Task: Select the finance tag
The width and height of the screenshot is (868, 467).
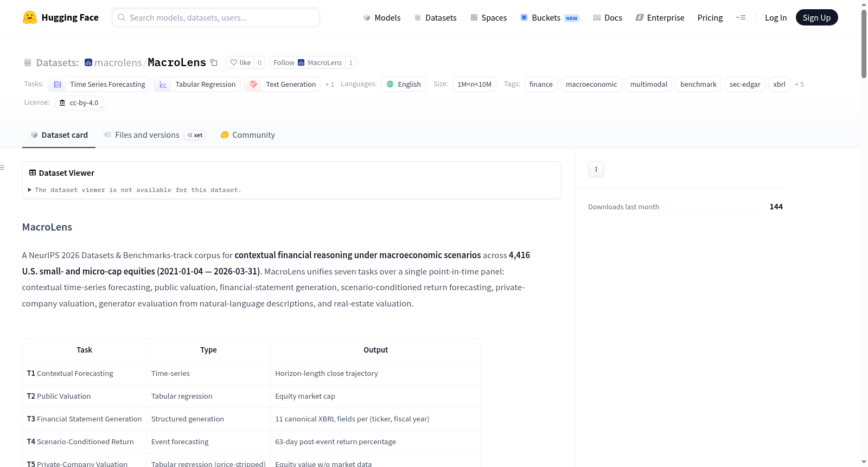Action: (541, 84)
